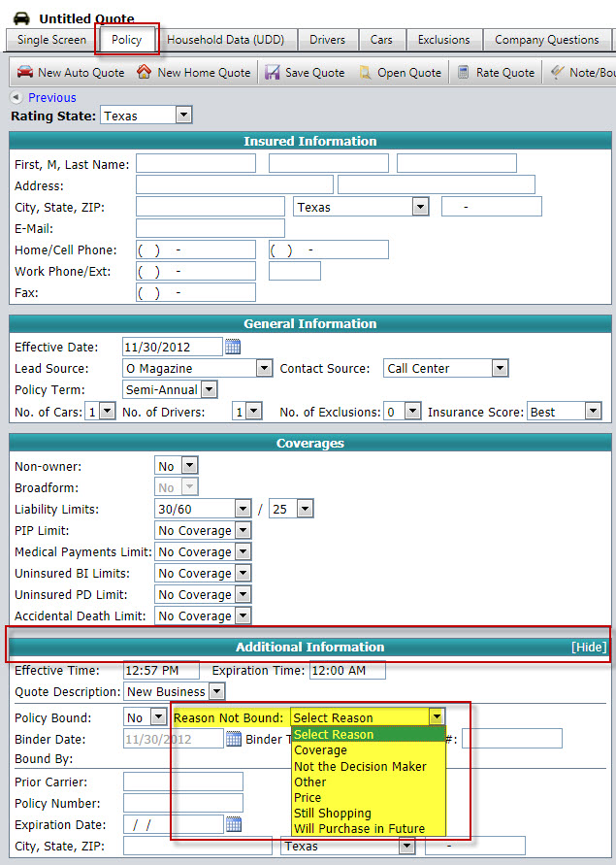
Task: Click Save Quote toolbar label
Action: (x=315, y=72)
